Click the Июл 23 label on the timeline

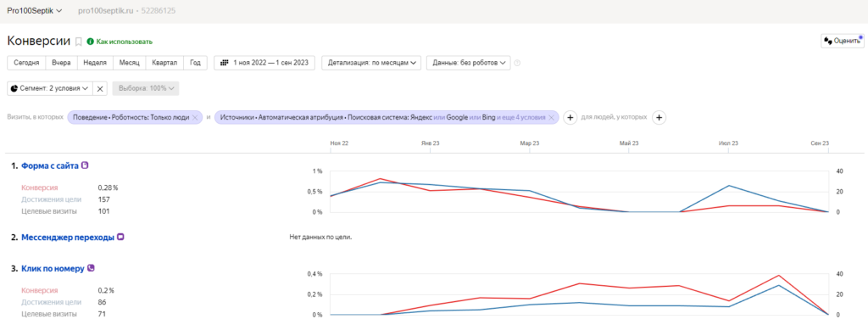click(x=728, y=143)
